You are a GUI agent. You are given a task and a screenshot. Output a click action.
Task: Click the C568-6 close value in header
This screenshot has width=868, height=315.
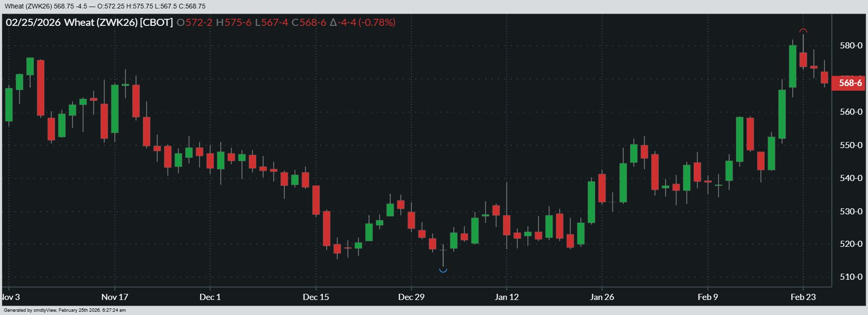(x=309, y=23)
